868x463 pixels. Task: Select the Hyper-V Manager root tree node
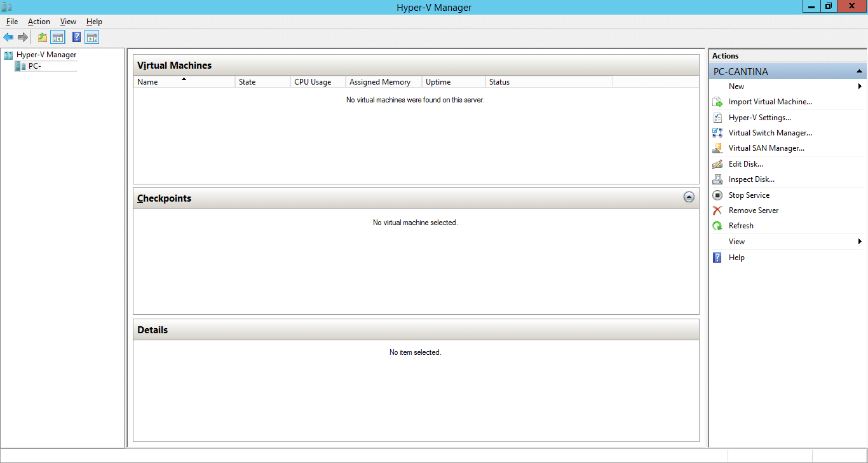tap(40, 55)
